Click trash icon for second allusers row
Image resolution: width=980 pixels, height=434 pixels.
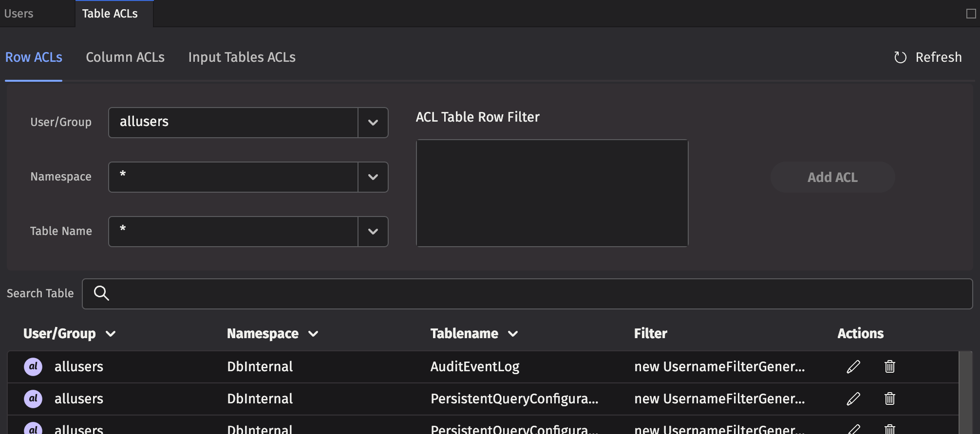click(889, 398)
